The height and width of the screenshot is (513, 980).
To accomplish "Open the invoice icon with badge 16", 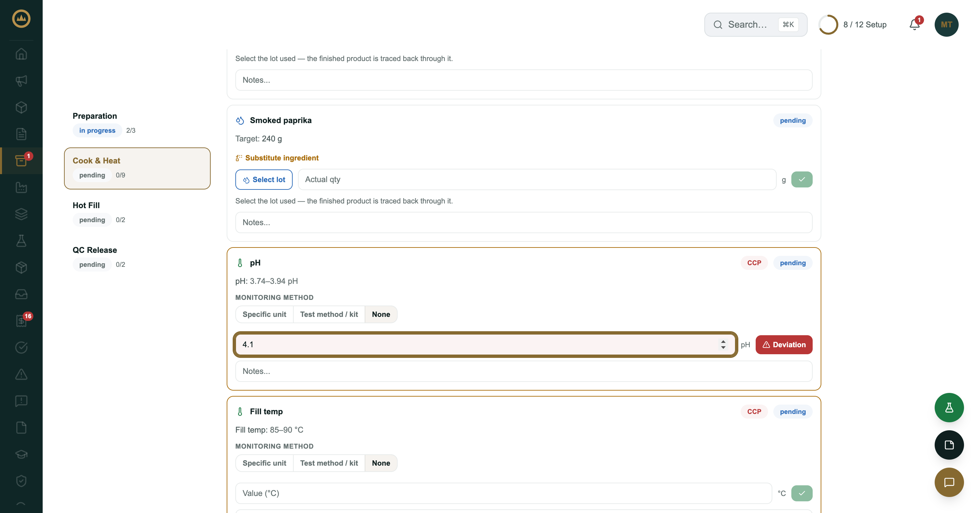I will (21, 321).
